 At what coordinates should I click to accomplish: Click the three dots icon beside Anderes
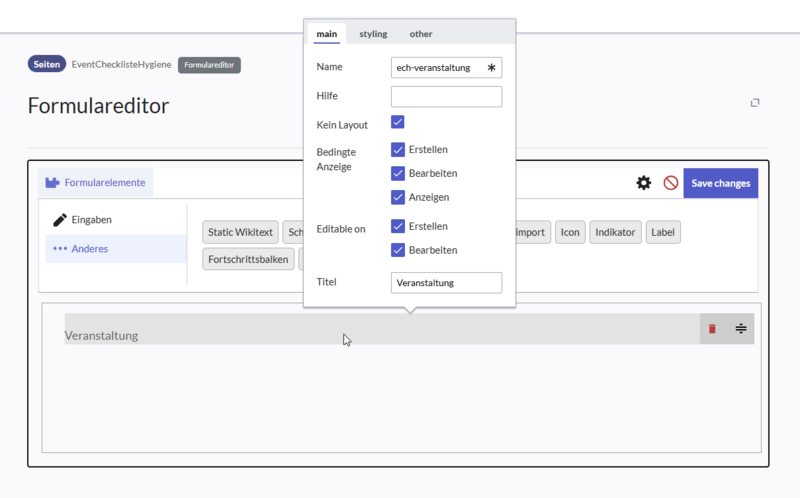click(60, 248)
